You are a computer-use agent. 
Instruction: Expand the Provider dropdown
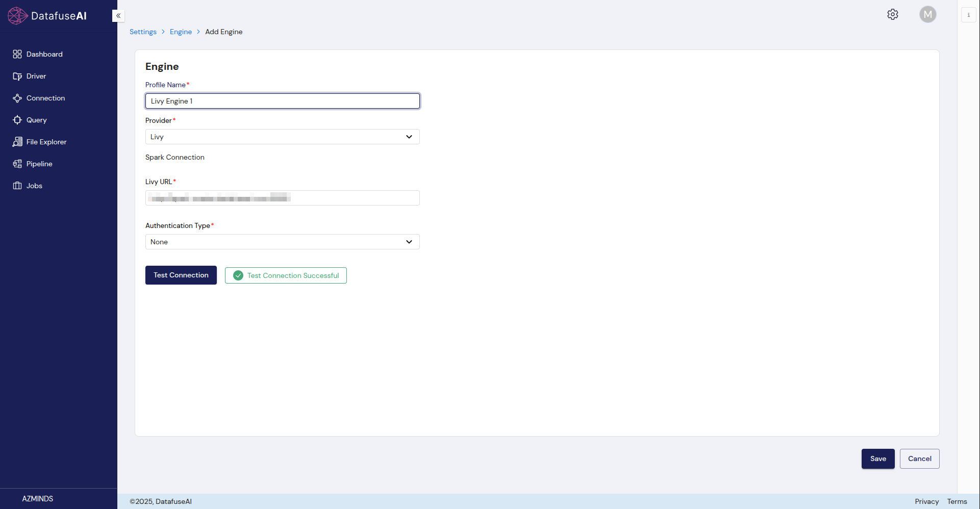(282, 137)
